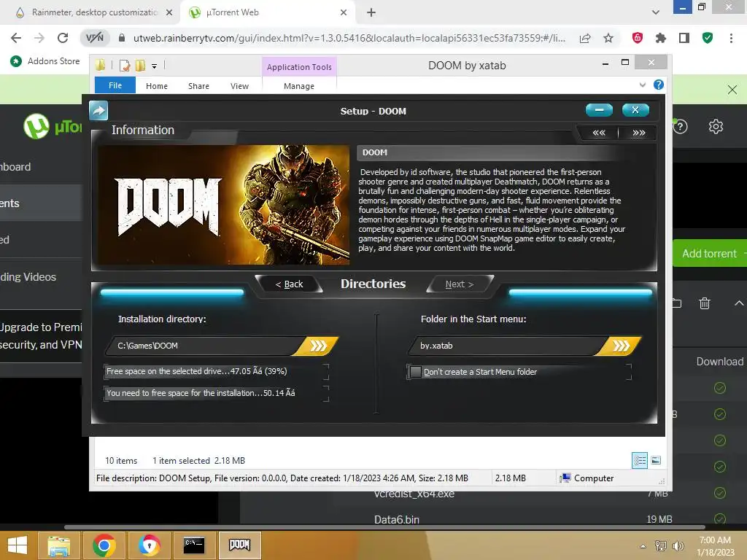Expand the Explorer ribbon chevron
The image size is (747, 560).
(x=643, y=85)
